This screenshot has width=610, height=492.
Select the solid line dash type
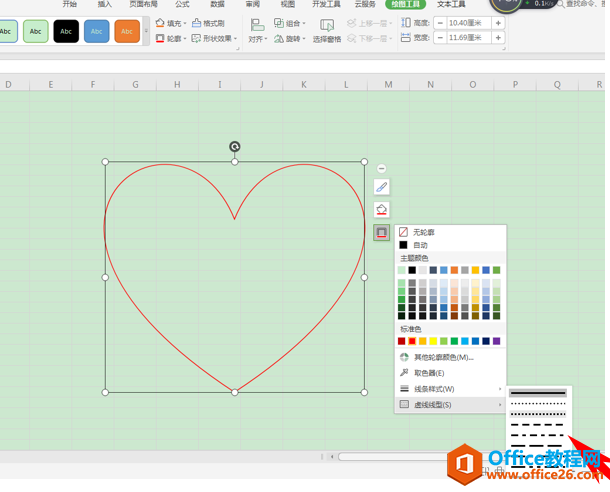(538, 393)
